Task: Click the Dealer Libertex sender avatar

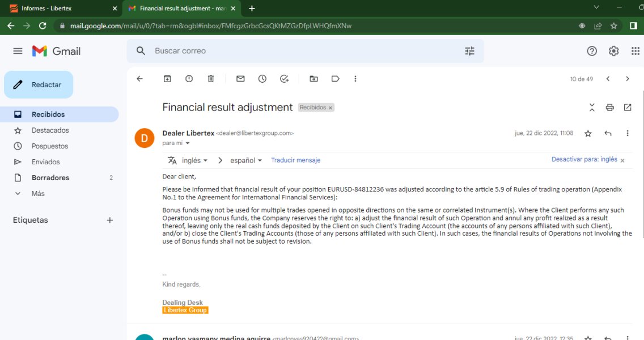Action: click(x=145, y=138)
